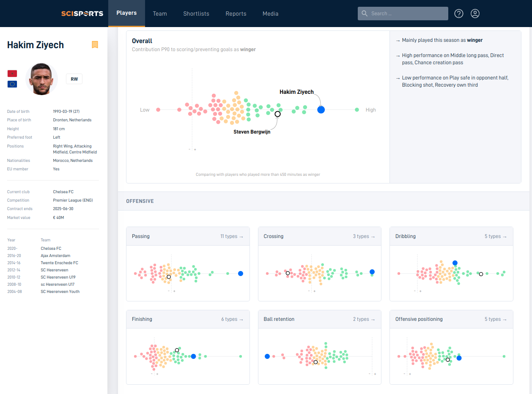Select the RW position badge
The image size is (532, 394).
pos(74,79)
